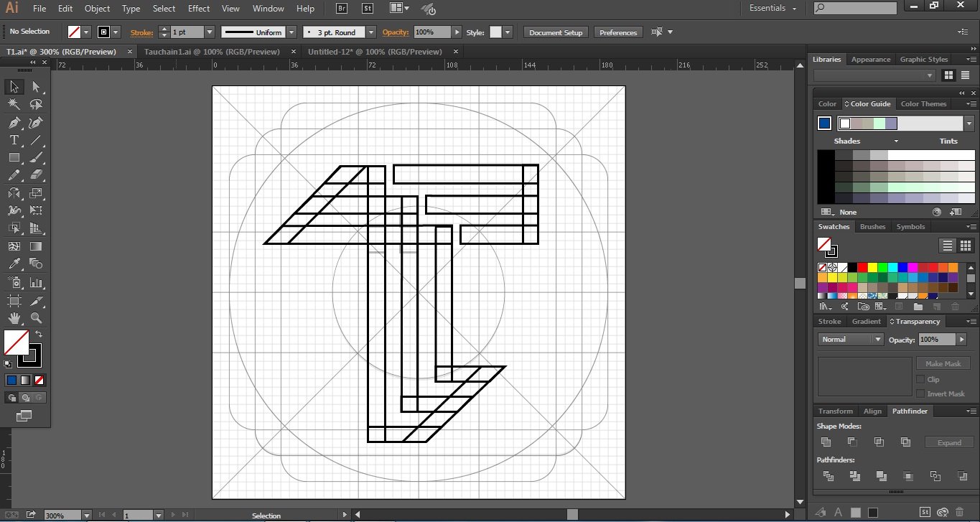980x522 pixels.
Task: Click the Unite shape mode icon
Action: click(826, 442)
